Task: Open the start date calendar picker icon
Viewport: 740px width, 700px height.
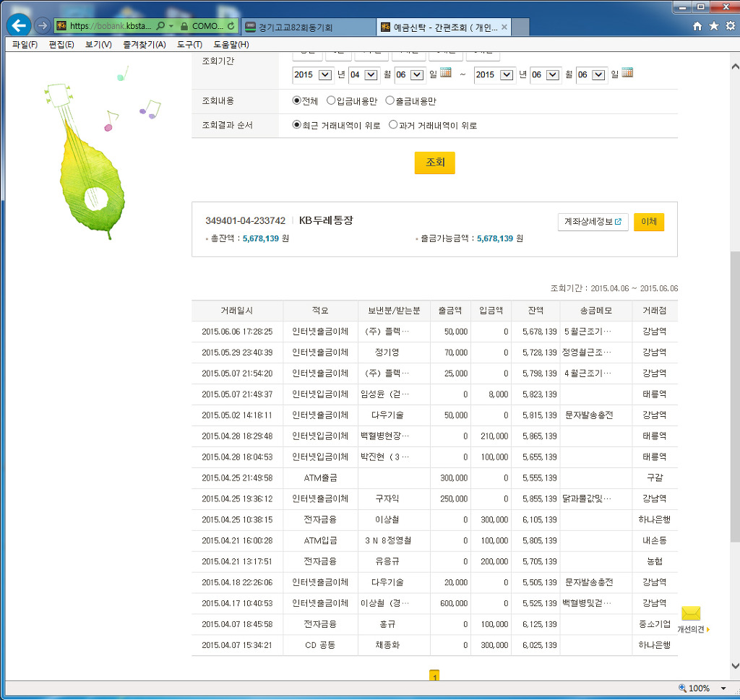Action: (446, 74)
